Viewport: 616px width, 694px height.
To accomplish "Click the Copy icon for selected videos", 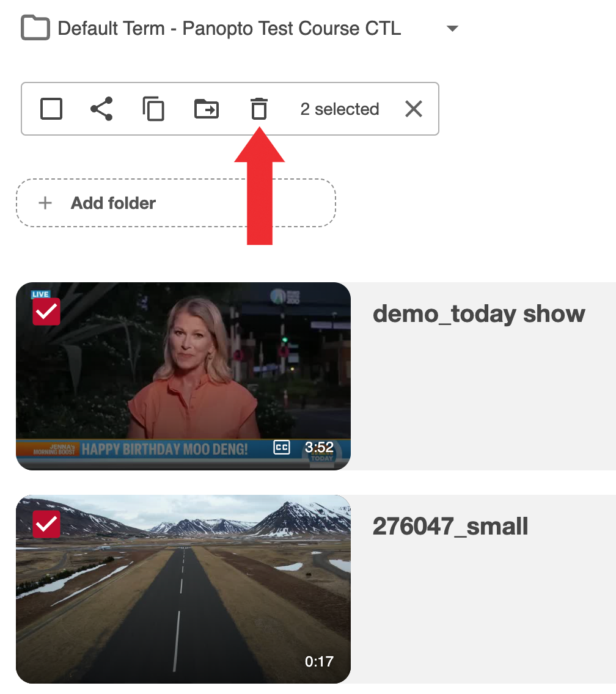I will coord(153,109).
